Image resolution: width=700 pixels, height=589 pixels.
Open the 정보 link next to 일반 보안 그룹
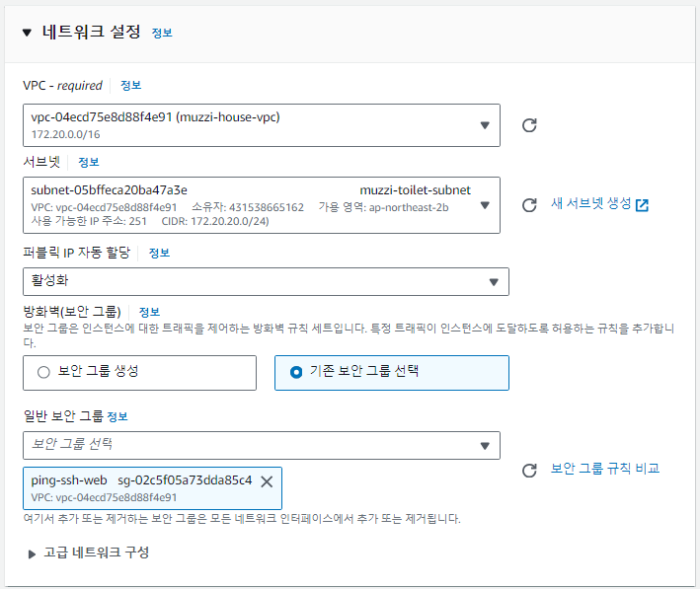(117, 416)
